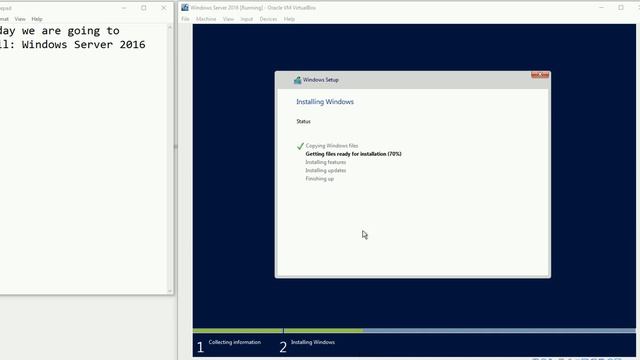Screen dimensions: 640x360
Task: Click the setup progress bar at bottom
Action: tap(414, 331)
